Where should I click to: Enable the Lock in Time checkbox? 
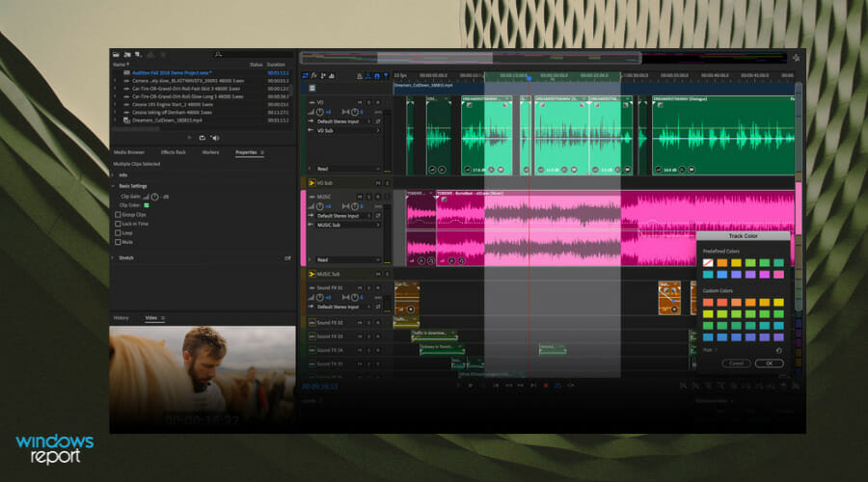pyautogui.click(x=118, y=223)
